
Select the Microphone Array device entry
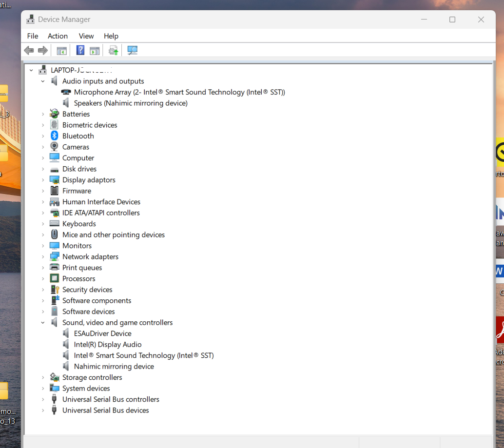coord(179,92)
